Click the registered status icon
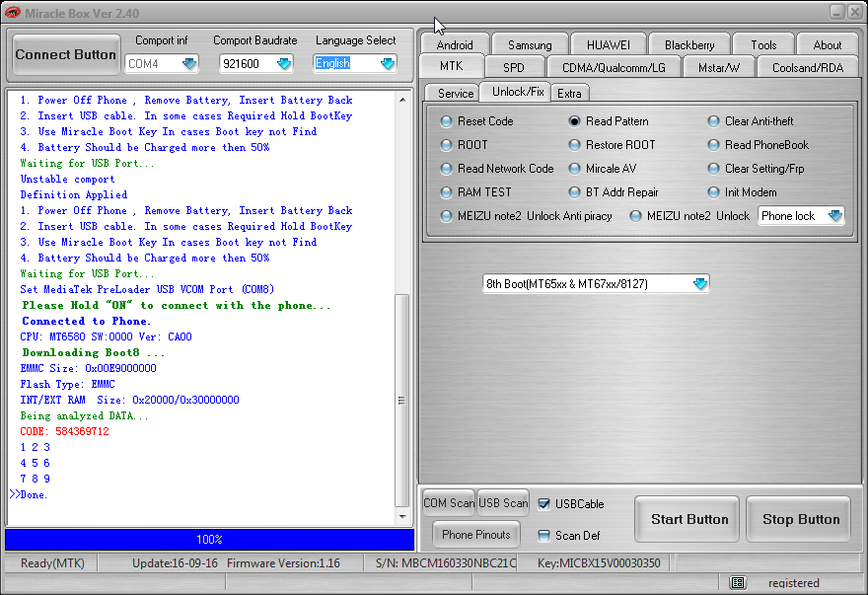Image resolution: width=868 pixels, height=595 pixels. pos(738,582)
